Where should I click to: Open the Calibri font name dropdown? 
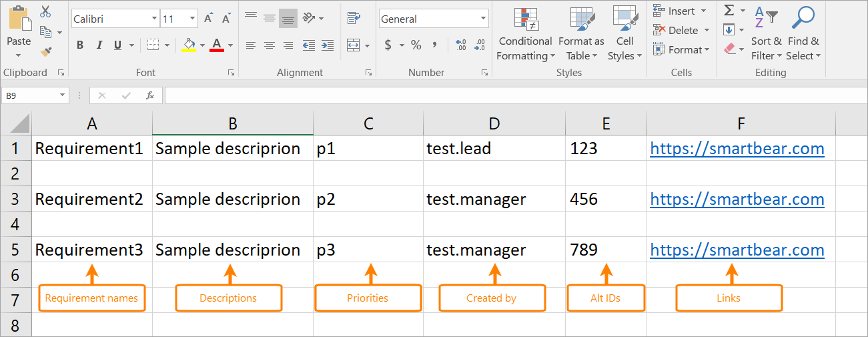(x=155, y=19)
